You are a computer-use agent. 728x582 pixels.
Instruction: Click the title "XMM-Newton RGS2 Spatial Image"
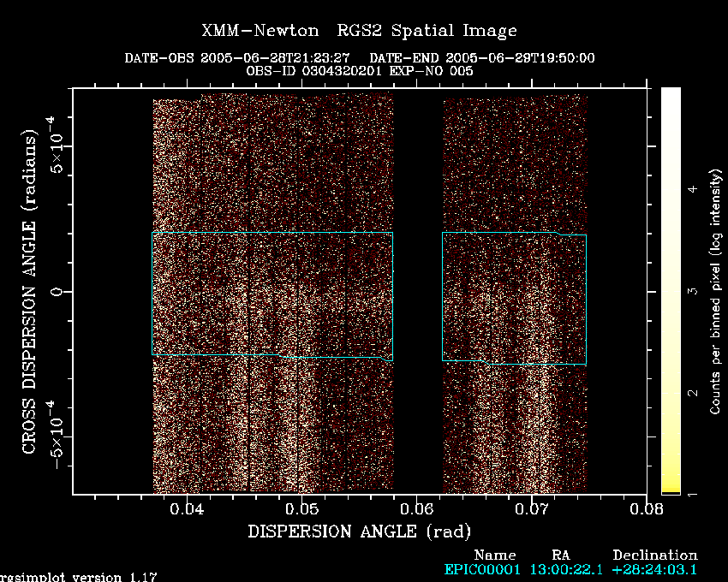pos(359,31)
